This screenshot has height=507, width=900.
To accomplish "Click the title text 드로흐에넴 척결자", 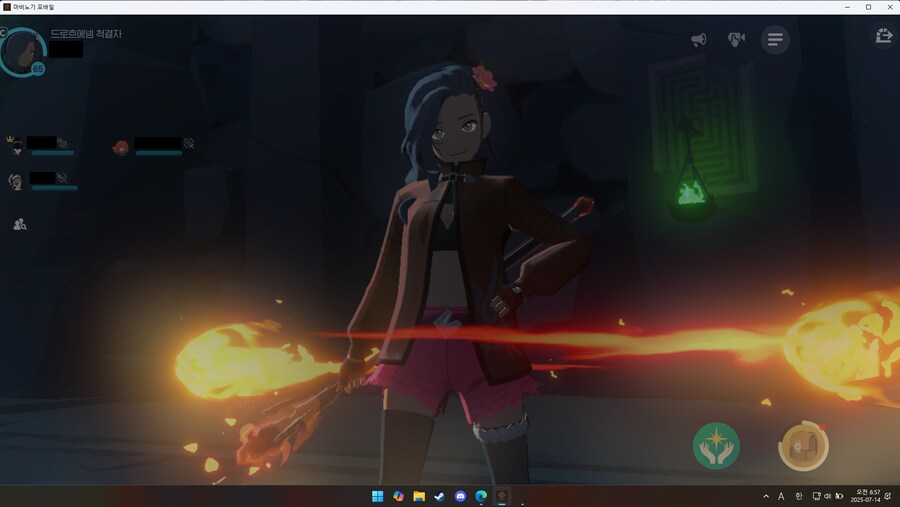I will click(x=86, y=34).
